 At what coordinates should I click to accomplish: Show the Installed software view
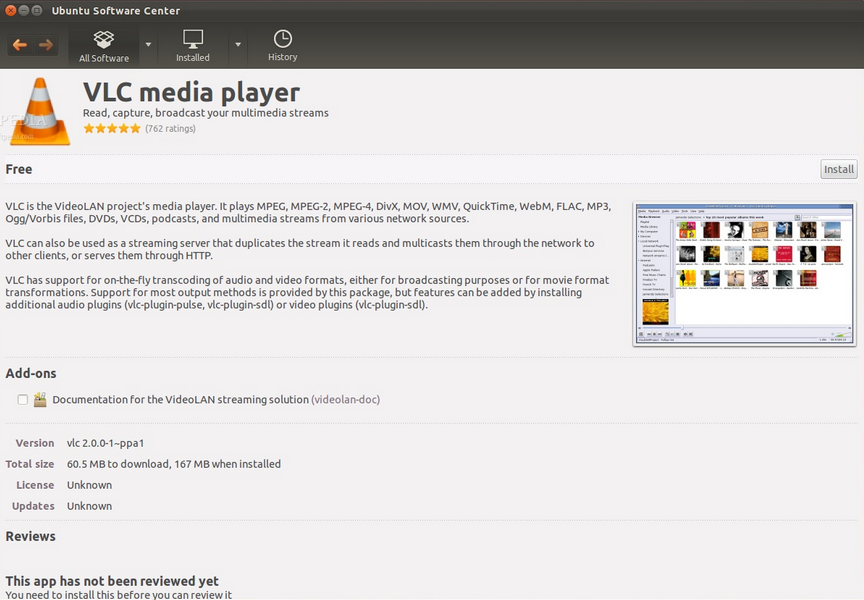(x=193, y=46)
